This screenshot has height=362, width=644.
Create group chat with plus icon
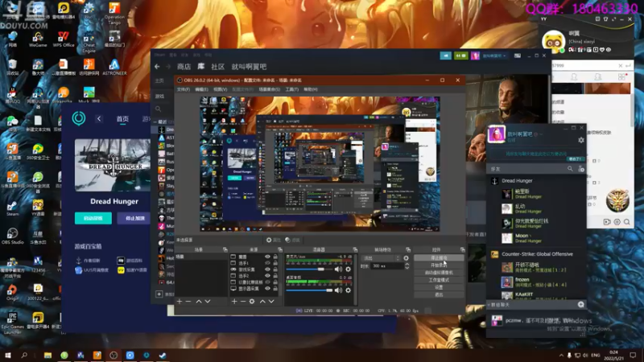(580, 305)
